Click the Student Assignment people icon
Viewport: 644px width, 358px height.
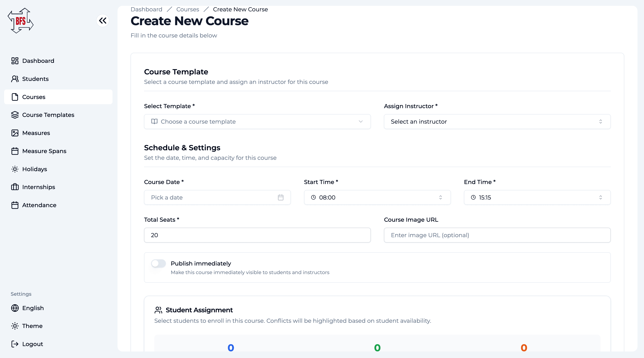click(158, 310)
